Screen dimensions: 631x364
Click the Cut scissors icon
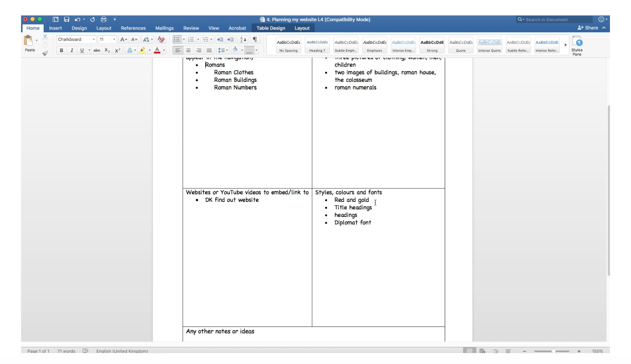[x=45, y=37]
